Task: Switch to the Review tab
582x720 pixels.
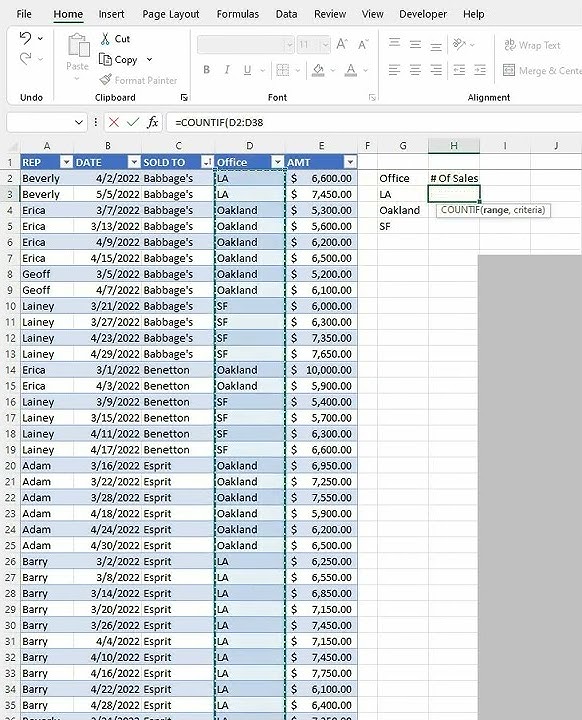Action: [x=330, y=14]
